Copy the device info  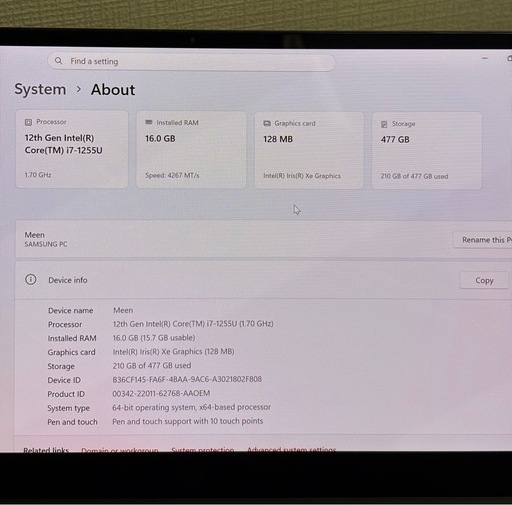coord(484,280)
